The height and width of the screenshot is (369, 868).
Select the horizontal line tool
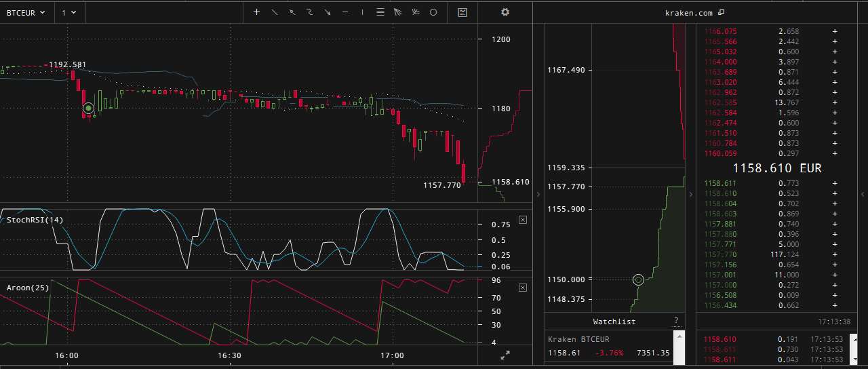pos(344,12)
